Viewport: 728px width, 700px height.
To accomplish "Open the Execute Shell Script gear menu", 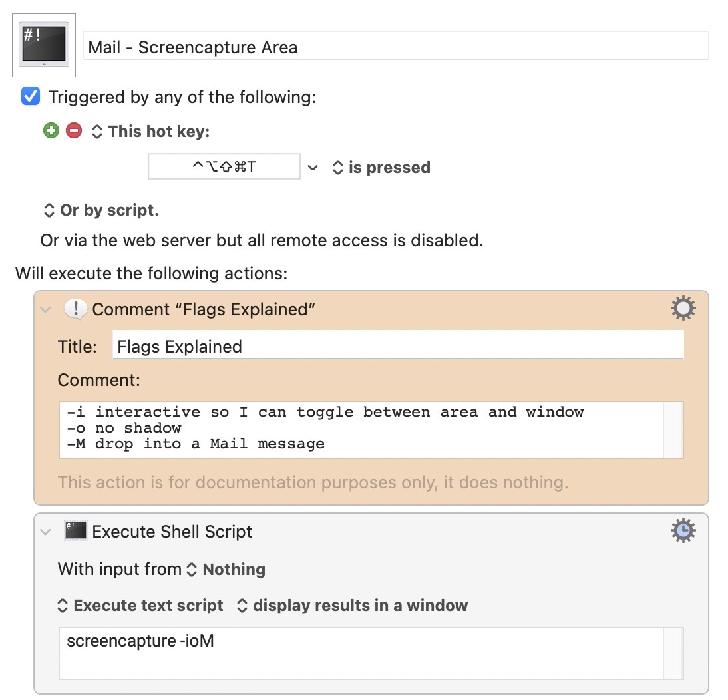I will click(683, 531).
